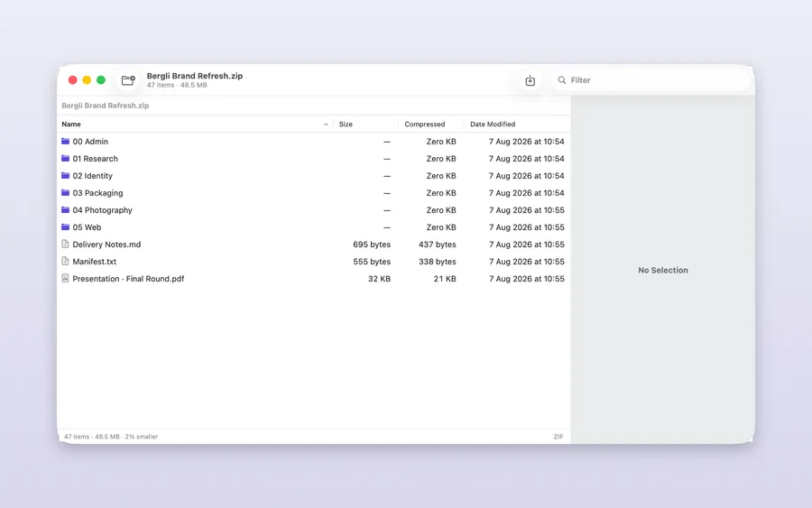Select the row named 01 Research
Viewport: 812px width, 508px height.
tap(313, 159)
